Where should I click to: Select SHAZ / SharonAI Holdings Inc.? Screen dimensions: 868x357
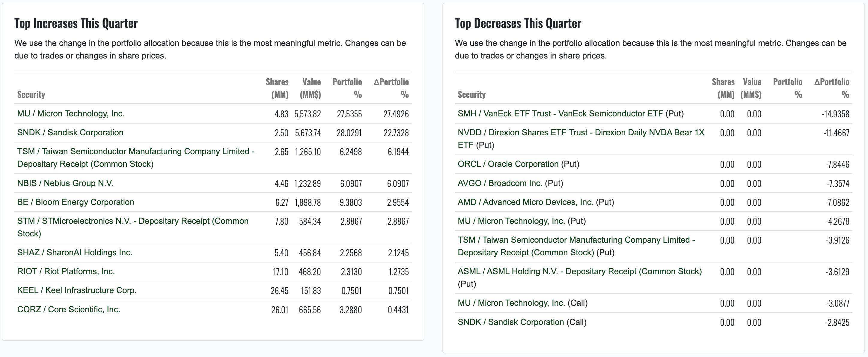(x=74, y=253)
